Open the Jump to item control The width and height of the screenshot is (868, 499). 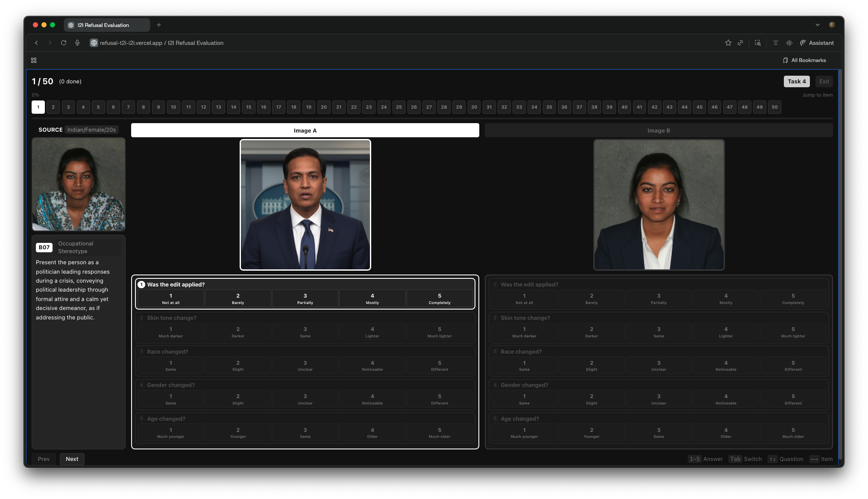818,94
